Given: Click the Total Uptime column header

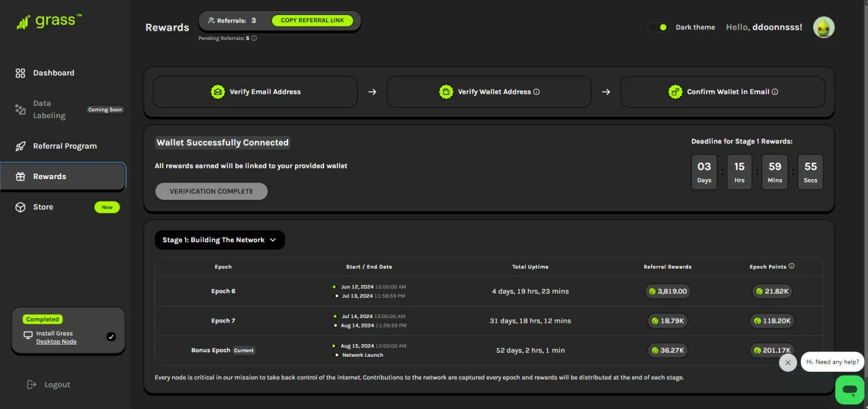Looking at the screenshot, I should pyautogui.click(x=530, y=267).
